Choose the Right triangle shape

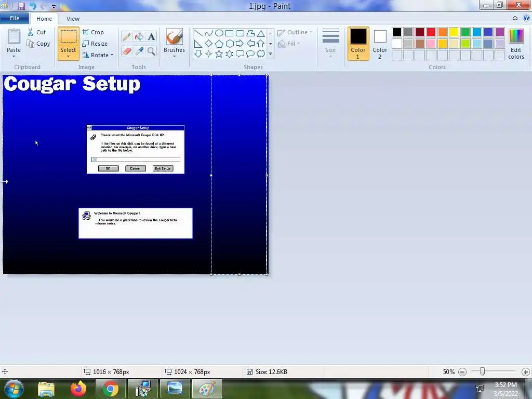tap(198, 44)
